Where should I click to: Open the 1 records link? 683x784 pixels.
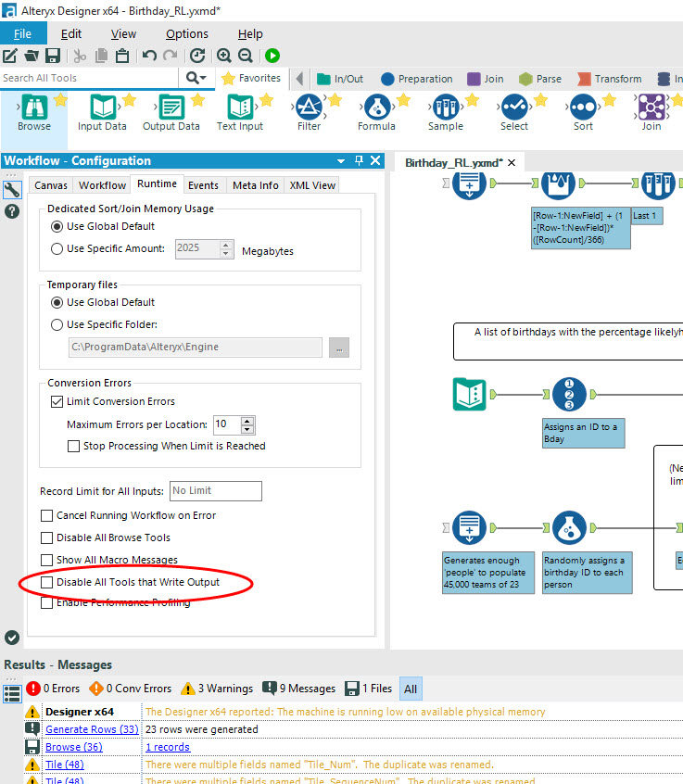tap(168, 747)
